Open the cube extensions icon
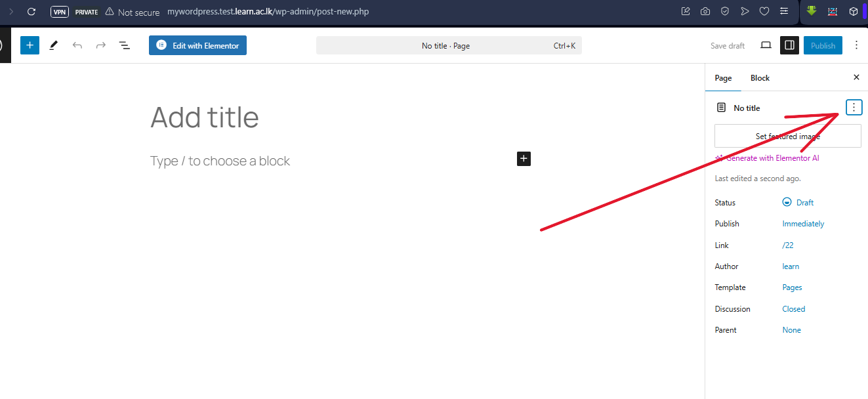This screenshot has width=868, height=399. pos(853,11)
